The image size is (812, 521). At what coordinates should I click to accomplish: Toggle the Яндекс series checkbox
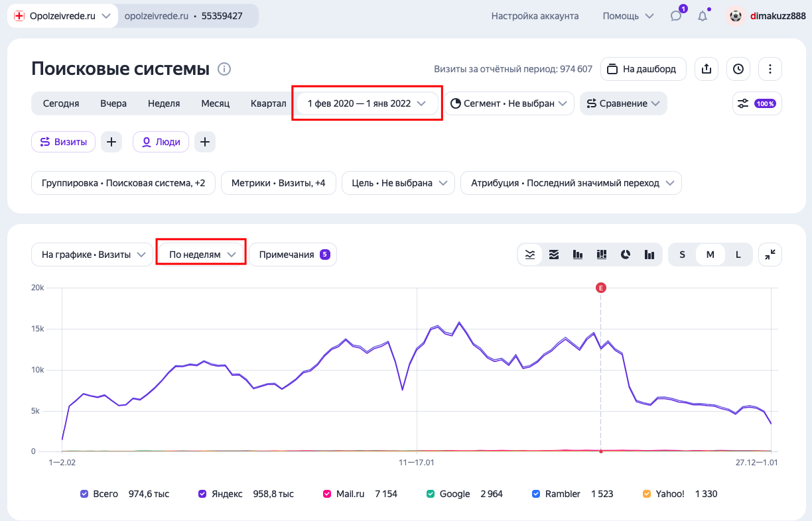(202, 494)
